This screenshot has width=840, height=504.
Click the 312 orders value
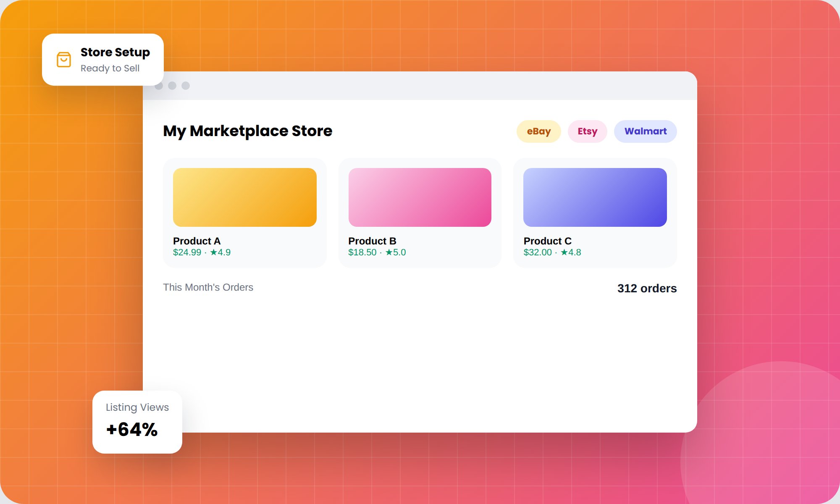(x=647, y=289)
